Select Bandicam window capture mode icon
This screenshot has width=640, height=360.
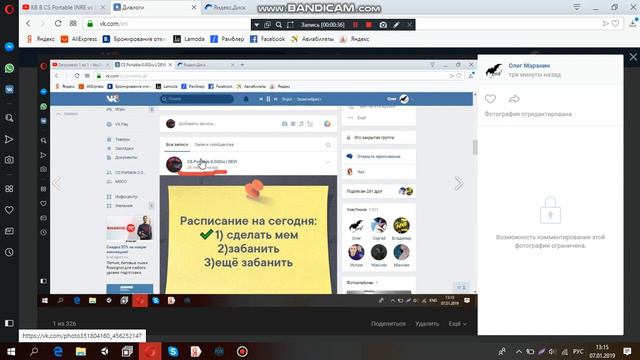267,25
